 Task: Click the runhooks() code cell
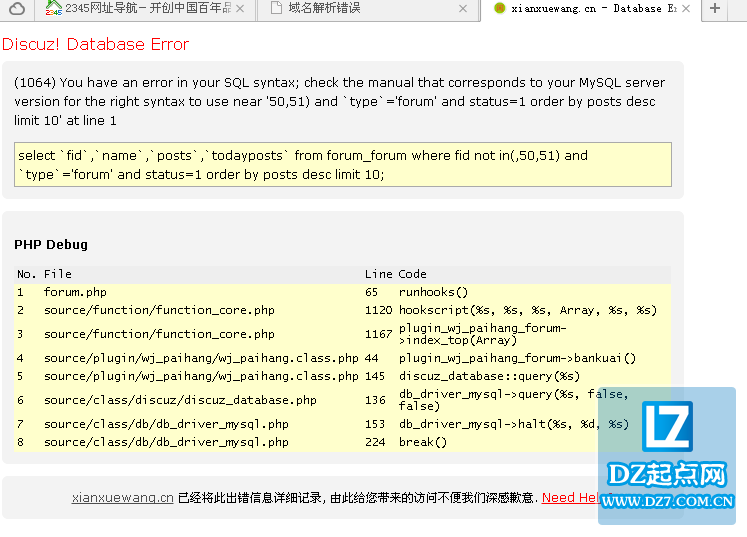coord(434,292)
